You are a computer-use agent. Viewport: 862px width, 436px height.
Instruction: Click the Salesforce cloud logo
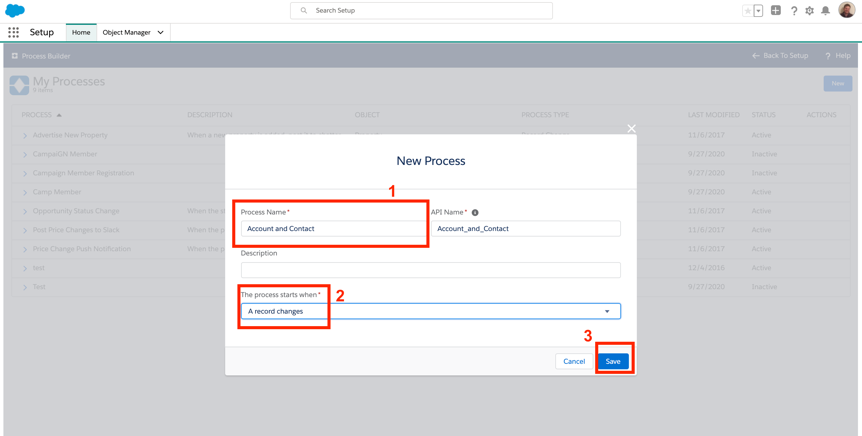15,10
